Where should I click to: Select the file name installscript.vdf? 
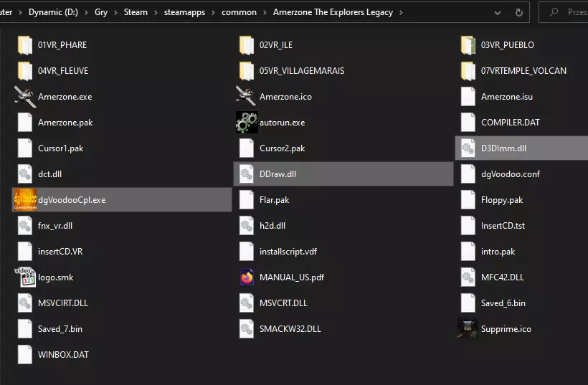[x=288, y=252]
